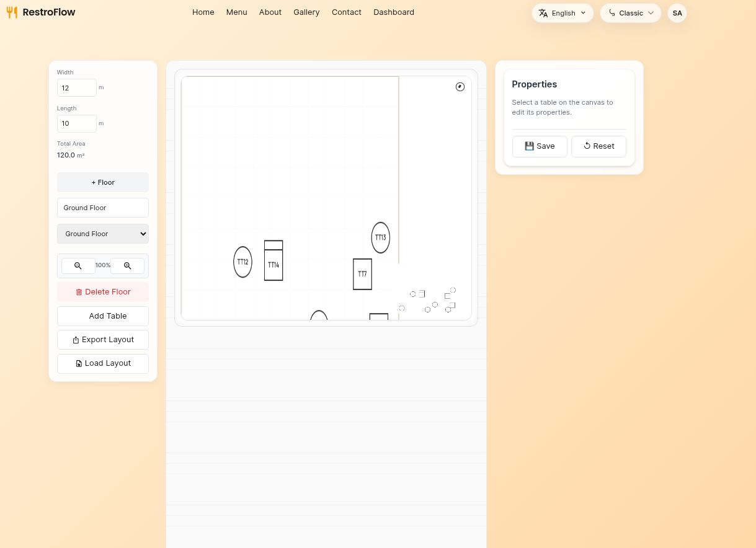Expand the Ground Floor select box
Viewport: 756px width, 548px height.
(x=103, y=234)
